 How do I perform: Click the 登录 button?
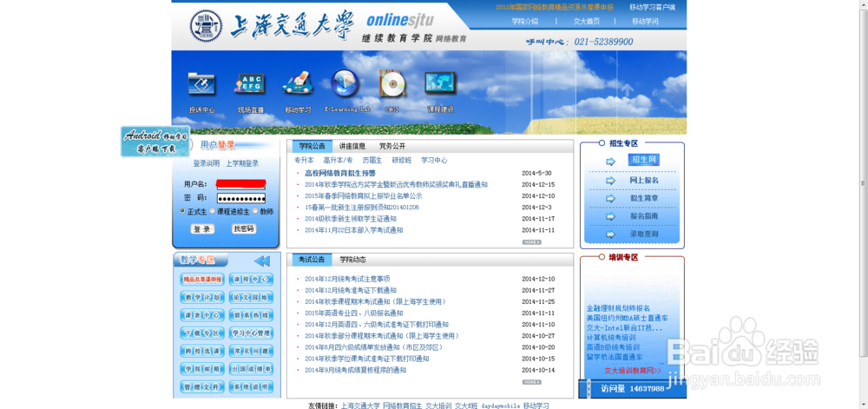click(x=202, y=229)
